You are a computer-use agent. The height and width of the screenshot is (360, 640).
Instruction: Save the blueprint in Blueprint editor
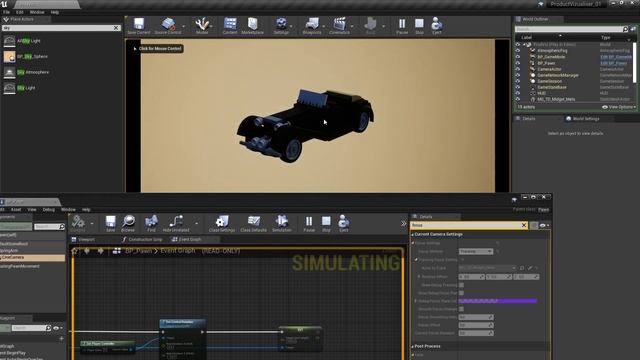110,223
